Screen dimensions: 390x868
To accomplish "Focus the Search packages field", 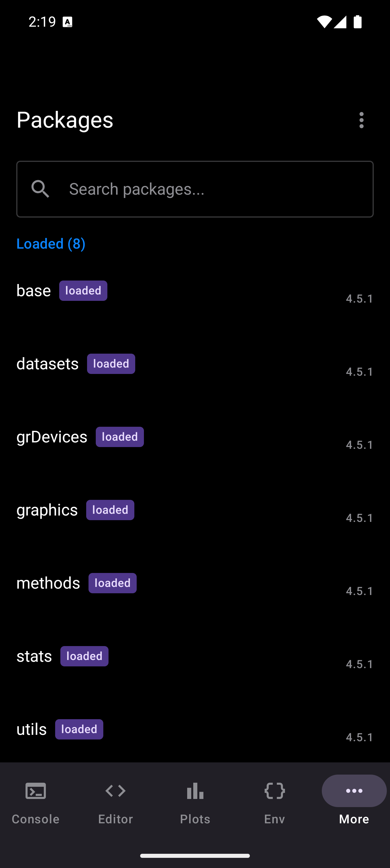I will pos(216,189).
